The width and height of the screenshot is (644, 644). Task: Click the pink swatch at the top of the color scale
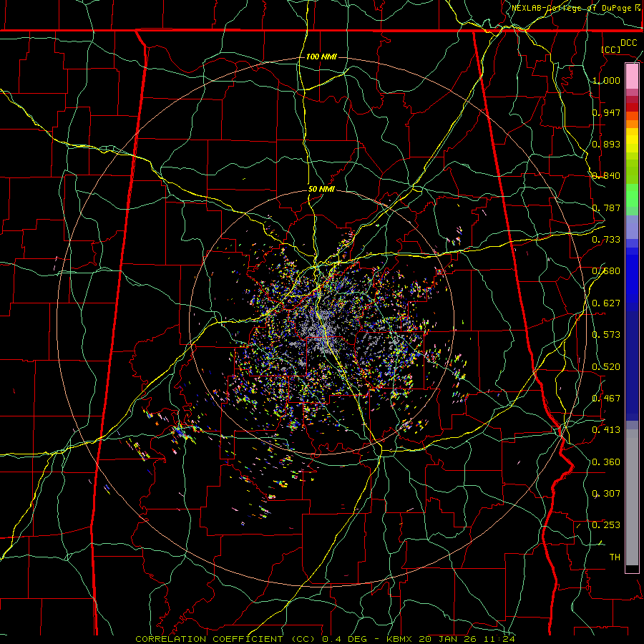(632, 77)
